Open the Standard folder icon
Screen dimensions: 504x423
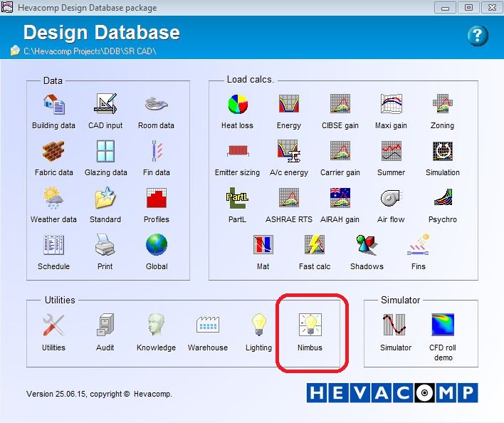(105, 198)
